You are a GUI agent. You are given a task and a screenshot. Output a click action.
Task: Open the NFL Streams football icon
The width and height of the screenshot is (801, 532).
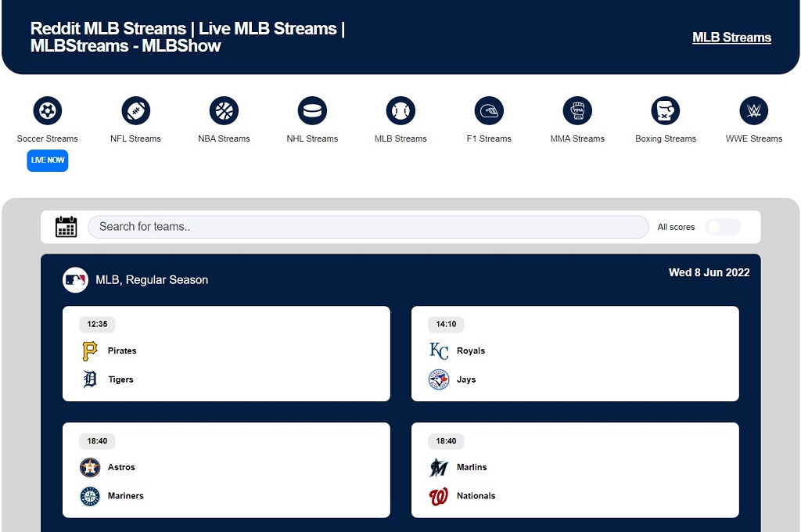coord(136,110)
